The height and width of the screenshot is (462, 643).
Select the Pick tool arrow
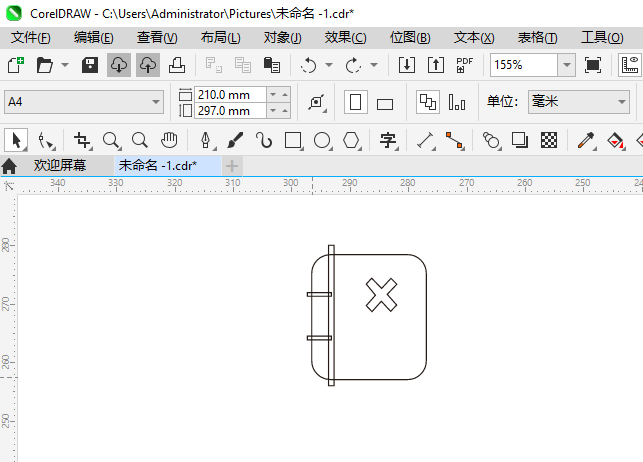click(x=16, y=140)
